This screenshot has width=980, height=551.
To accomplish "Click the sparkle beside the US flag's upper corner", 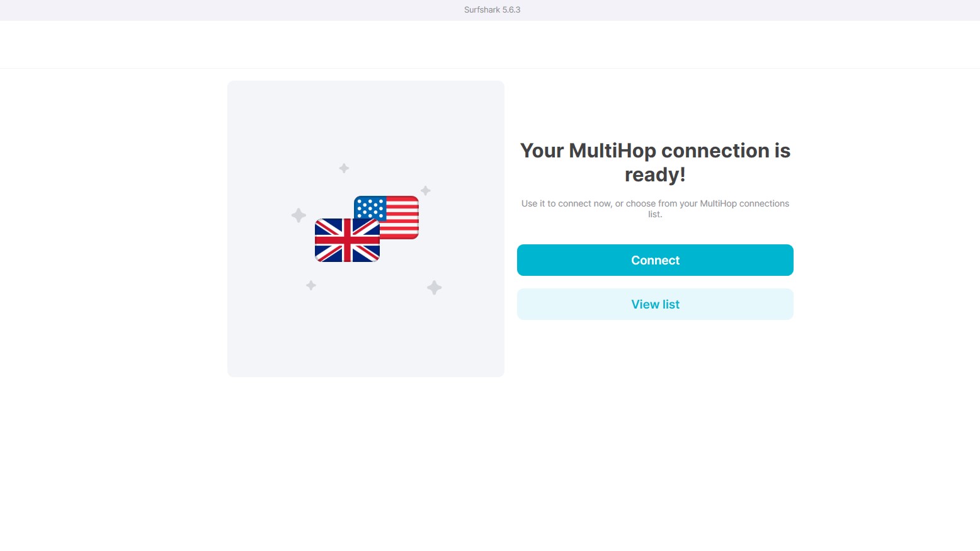I will pos(426,190).
